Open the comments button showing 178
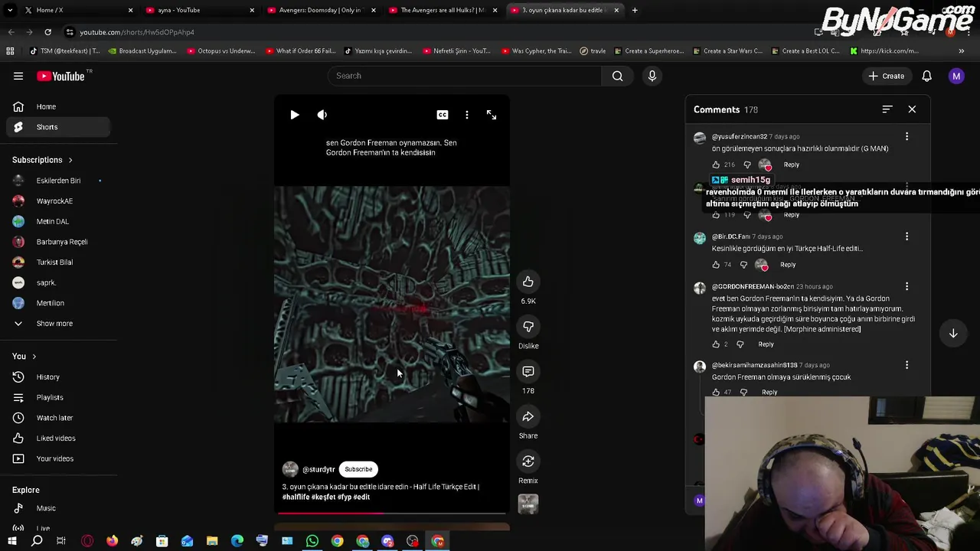Image resolution: width=980 pixels, height=551 pixels. point(528,372)
